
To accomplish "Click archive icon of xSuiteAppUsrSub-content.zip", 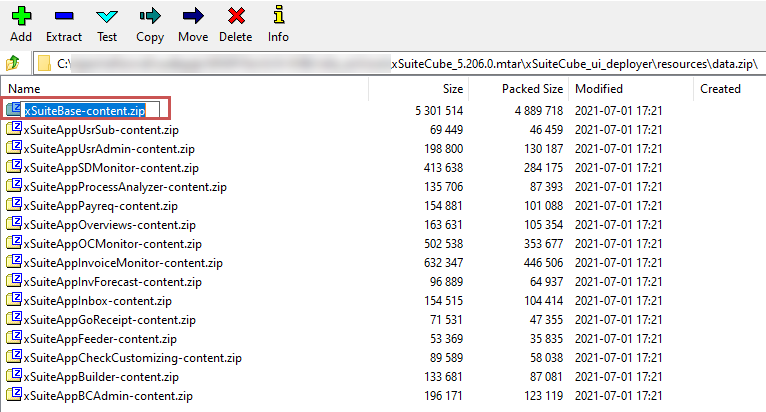I will pyautogui.click(x=14, y=129).
